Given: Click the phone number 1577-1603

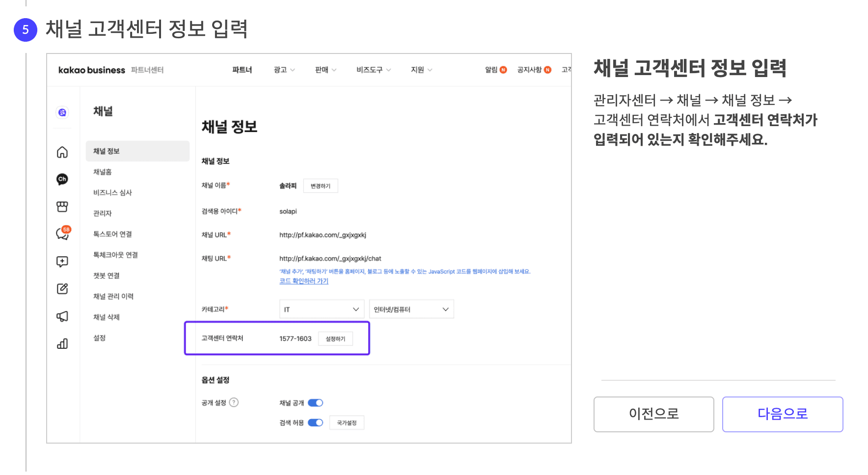Looking at the screenshot, I should (x=296, y=339).
